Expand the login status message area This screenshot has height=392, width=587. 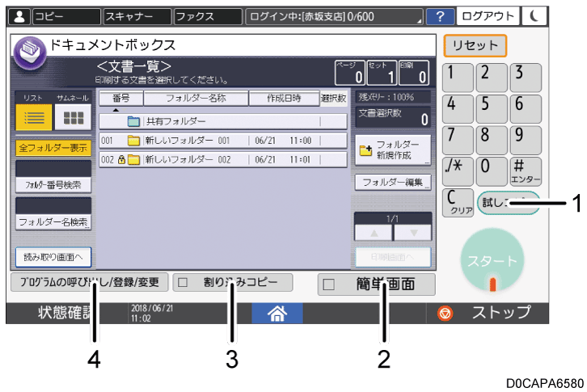coord(334,16)
